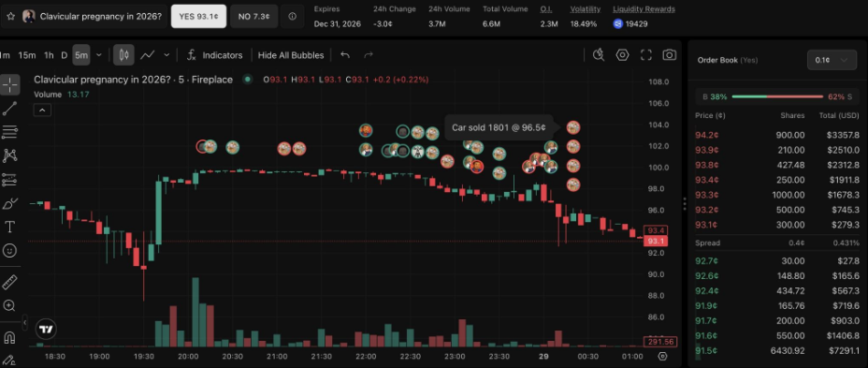This screenshot has width=868, height=368.
Task: Choose the YES 93.1¢ outcome
Action: tap(198, 17)
